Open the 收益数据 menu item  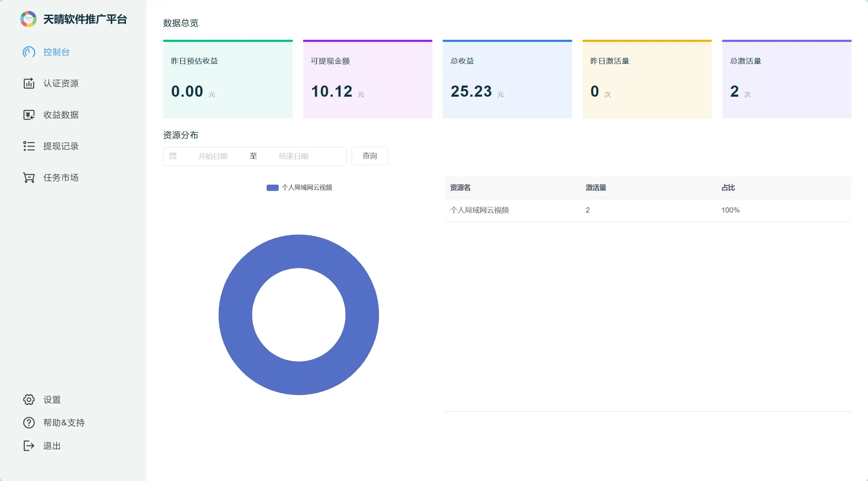tap(61, 115)
